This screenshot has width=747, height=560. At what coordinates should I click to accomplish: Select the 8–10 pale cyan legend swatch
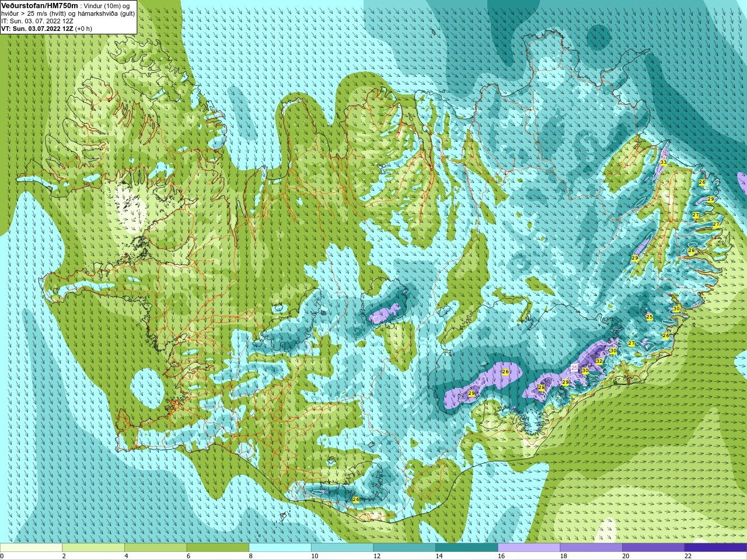280,547
